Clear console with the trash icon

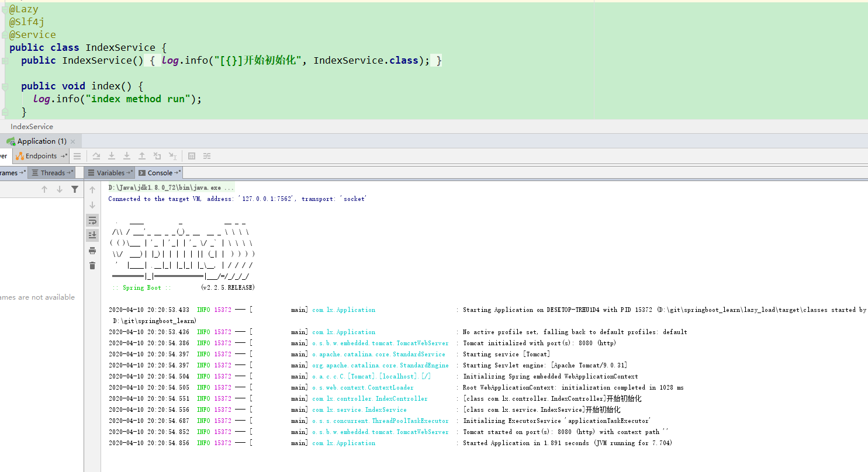click(x=92, y=266)
